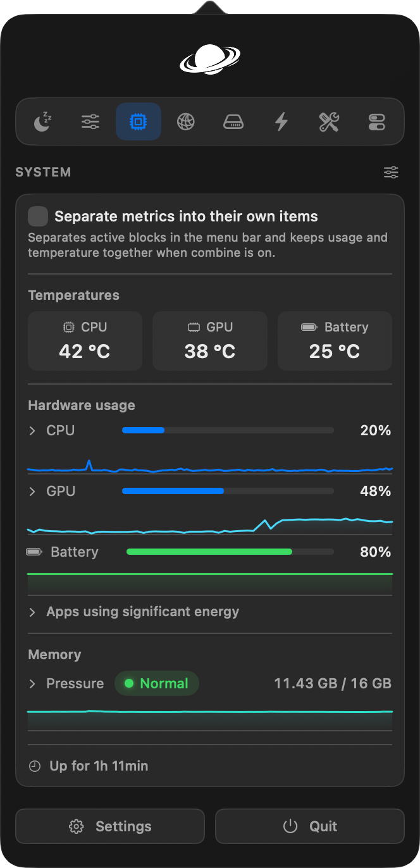Select the sliders tab in top bar
This screenshot has width=420, height=868.
click(x=90, y=121)
